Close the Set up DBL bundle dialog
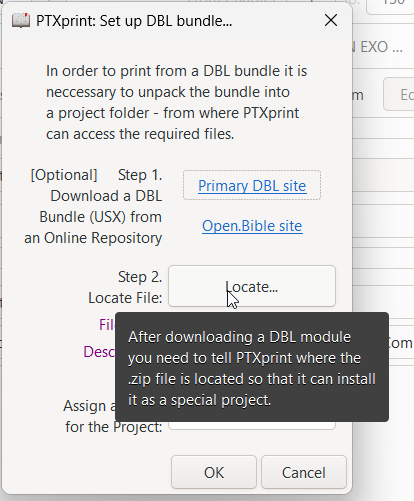The image size is (414, 501). [331, 21]
